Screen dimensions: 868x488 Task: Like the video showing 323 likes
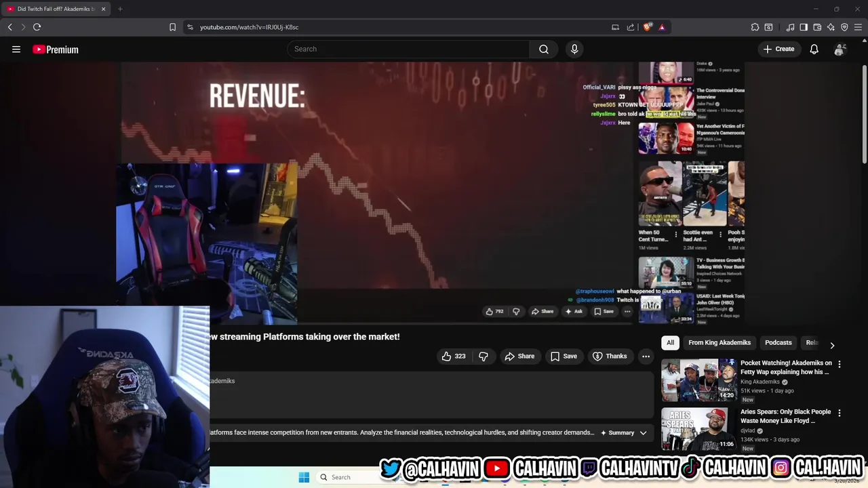(x=454, y=356)
